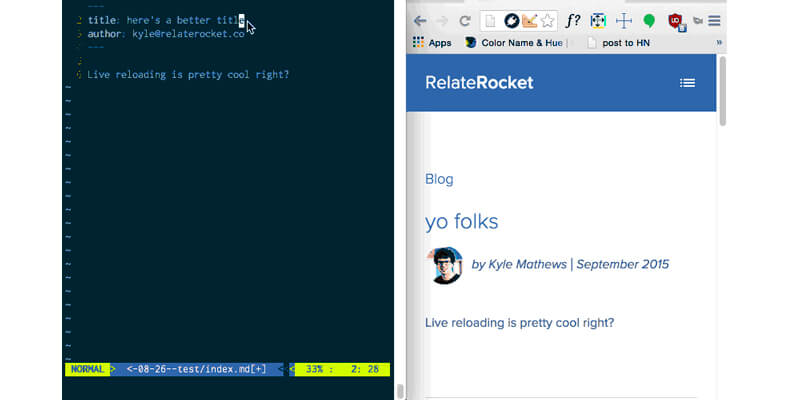Click the ruler-and-pencil icon in address bar
Image resolution: width=800 pixels, height=400 pixels.
(x=530, y=21)
